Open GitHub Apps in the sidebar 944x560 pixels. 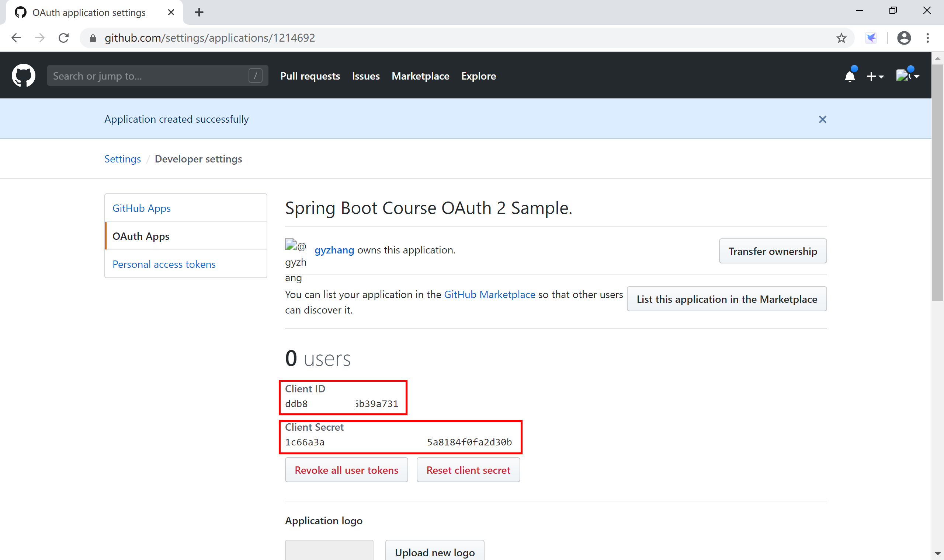(141, 208)
